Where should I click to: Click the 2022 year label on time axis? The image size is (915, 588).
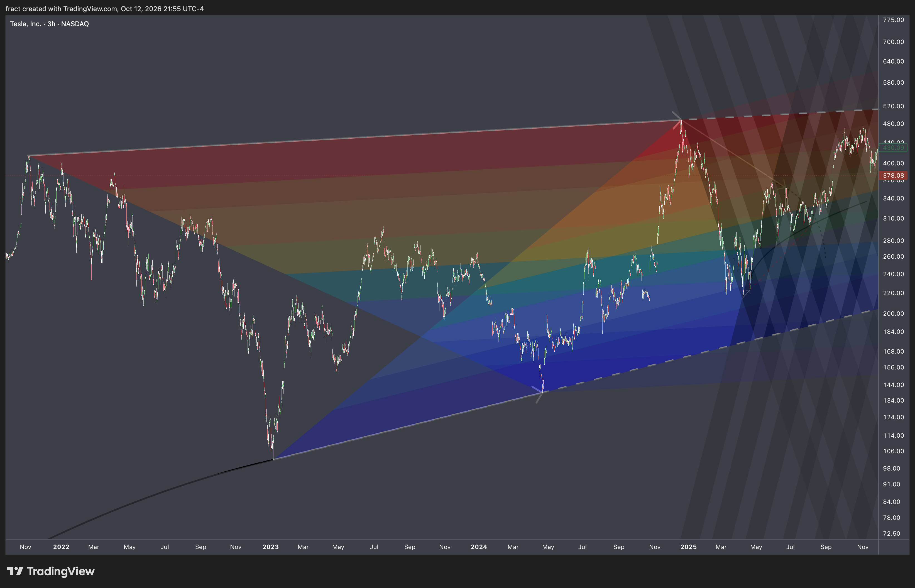click(61, 547)
